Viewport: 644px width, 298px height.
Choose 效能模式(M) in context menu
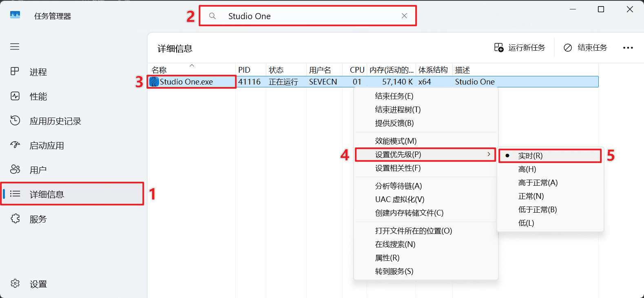tap(426, 141)
